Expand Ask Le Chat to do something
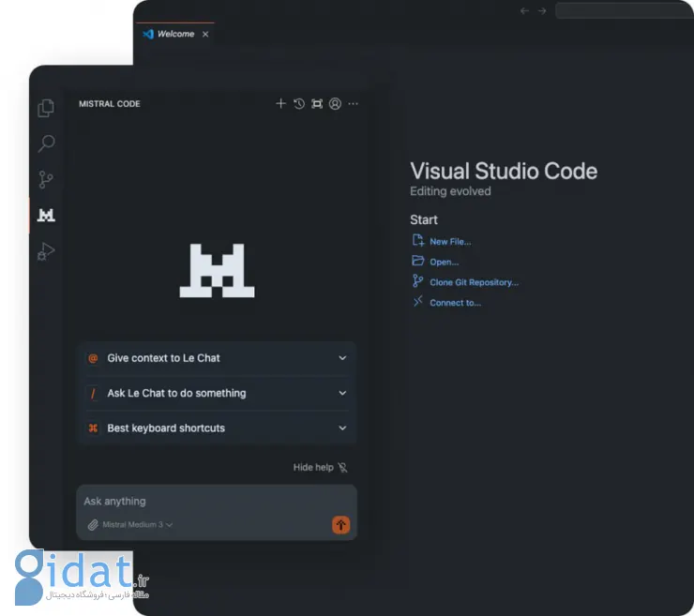 pyautogui.click(x=217, y=393)
